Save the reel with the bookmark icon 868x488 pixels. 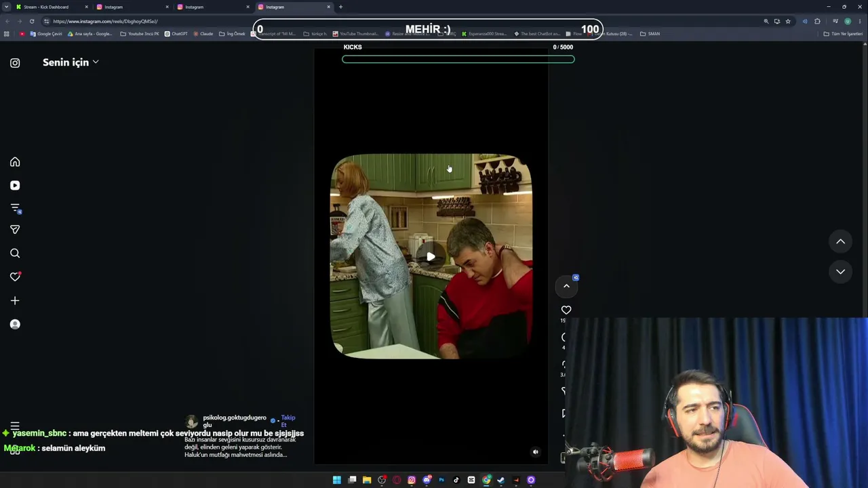565,413
